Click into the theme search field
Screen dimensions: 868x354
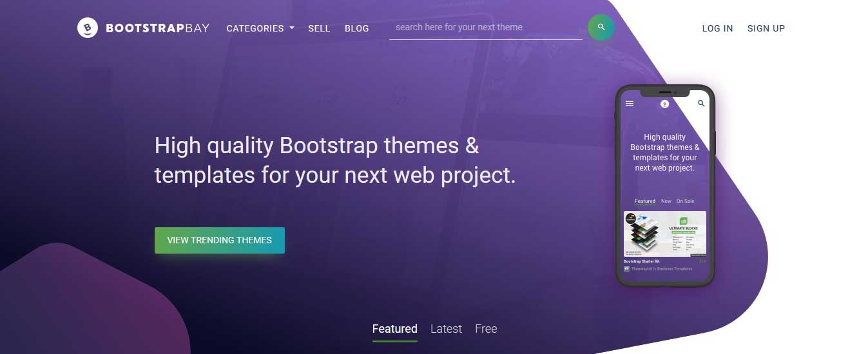(x=485, y=28)
